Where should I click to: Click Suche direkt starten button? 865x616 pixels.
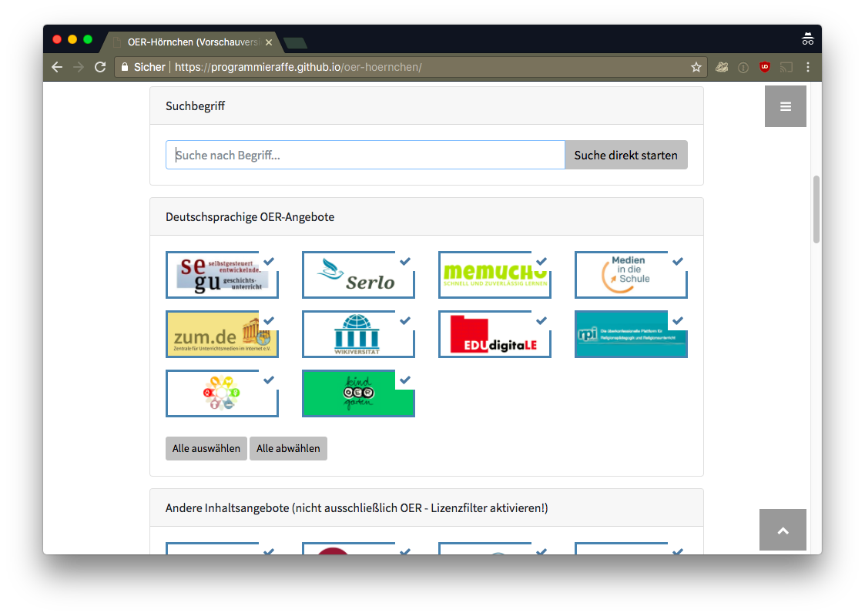[x=626, y=155]
